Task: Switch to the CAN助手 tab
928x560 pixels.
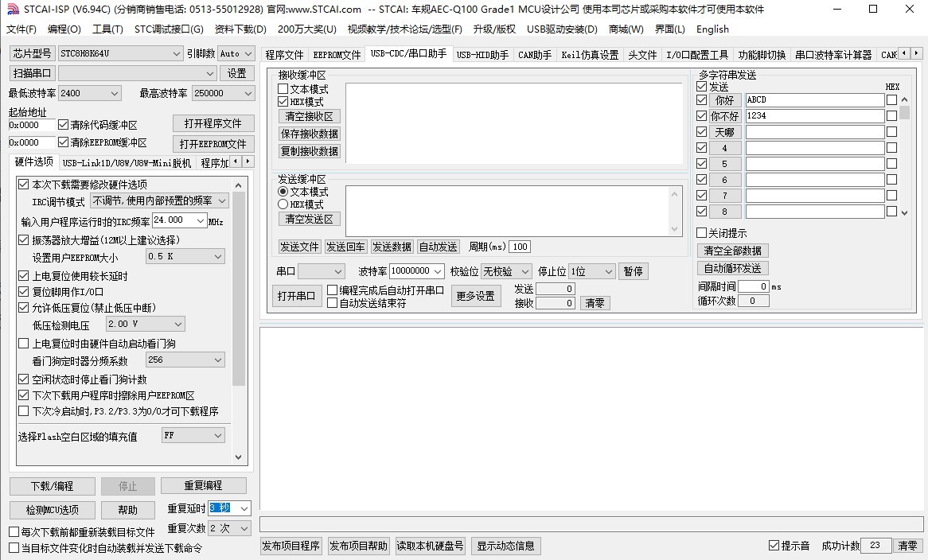Action: tap(534, 55)
